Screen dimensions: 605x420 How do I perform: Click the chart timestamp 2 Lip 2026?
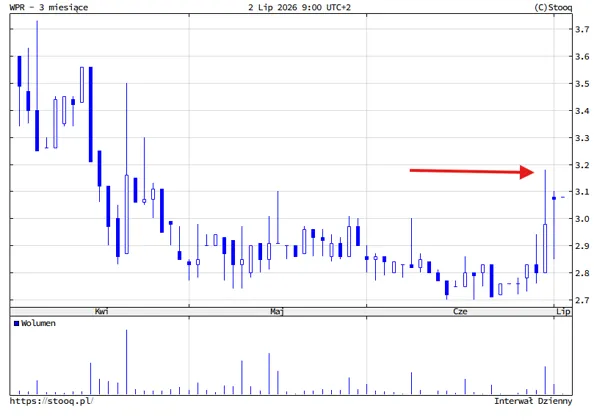pyautogui.click(x=273, y=7)
